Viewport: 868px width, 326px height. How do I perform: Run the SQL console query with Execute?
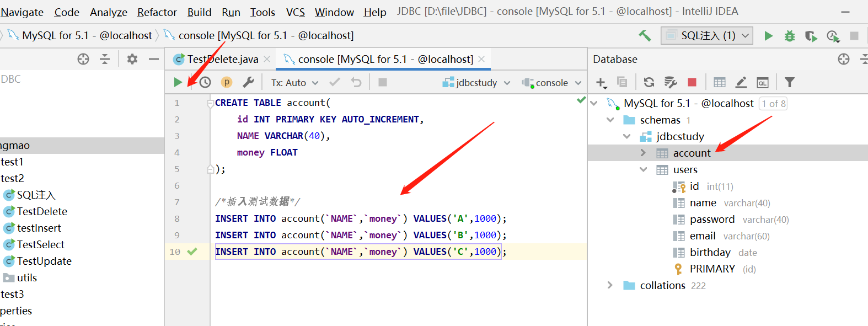click(x=178, y=82)
